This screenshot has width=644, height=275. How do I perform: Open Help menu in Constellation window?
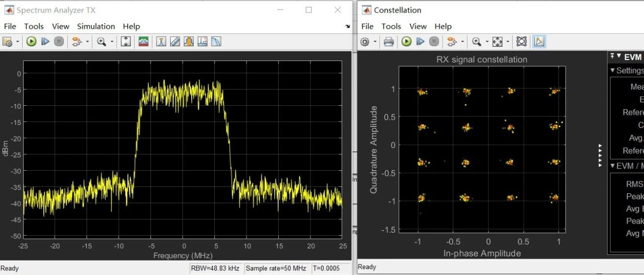pyautogui.click(x=443, y=26)
